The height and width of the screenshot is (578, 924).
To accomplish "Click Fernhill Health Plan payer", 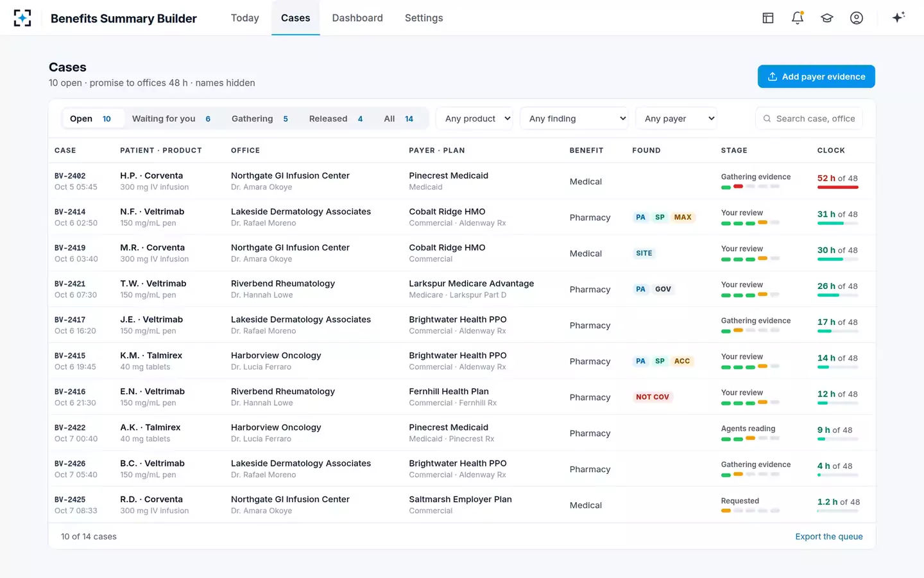I will pyautogui.click(x=449, y=391).
